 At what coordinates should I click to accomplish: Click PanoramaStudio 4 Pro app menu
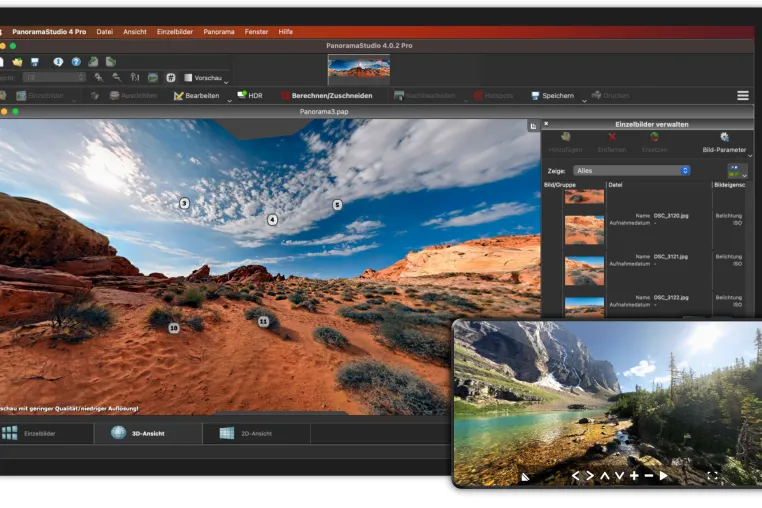point(49,32)
